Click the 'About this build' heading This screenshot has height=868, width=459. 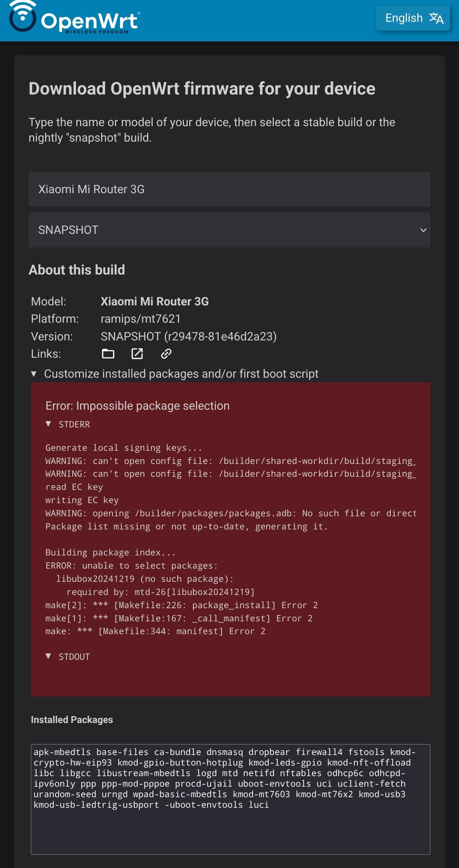click(77, 270)
